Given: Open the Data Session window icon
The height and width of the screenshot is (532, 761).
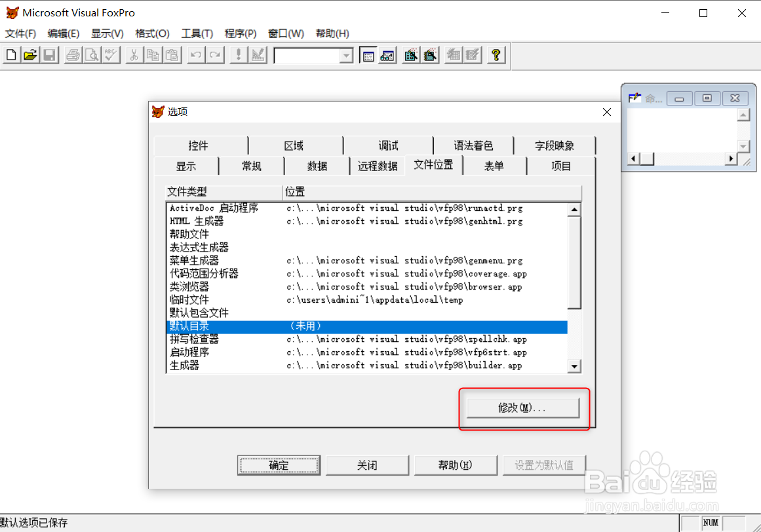Looking at the screenshot, I should 387,55.
